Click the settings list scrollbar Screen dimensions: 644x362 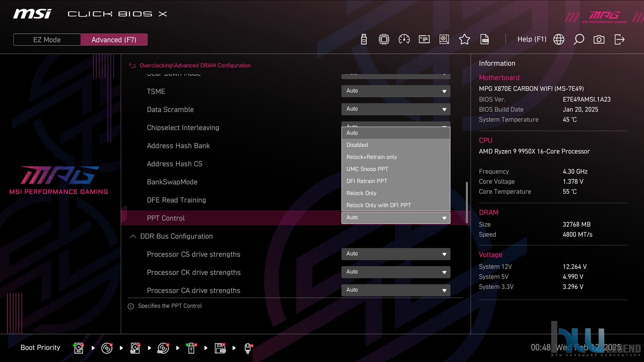click(467, 203)
